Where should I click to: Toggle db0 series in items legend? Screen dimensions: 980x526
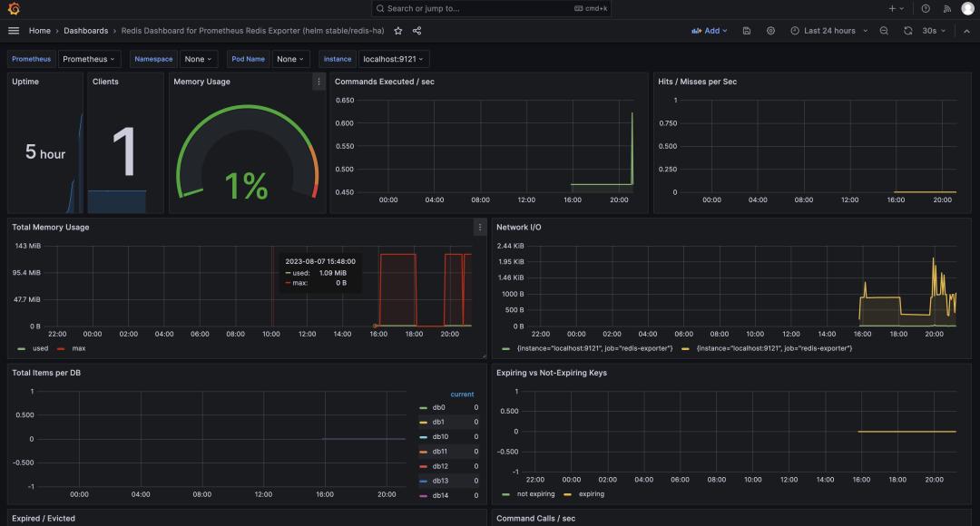pyautogui.click(x=439, y=407)
